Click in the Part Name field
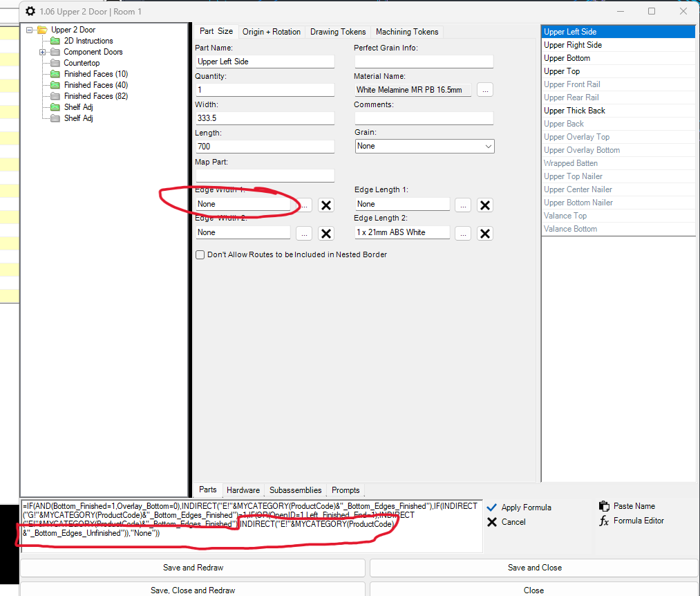The image size is (700, 596). [265, 62]
